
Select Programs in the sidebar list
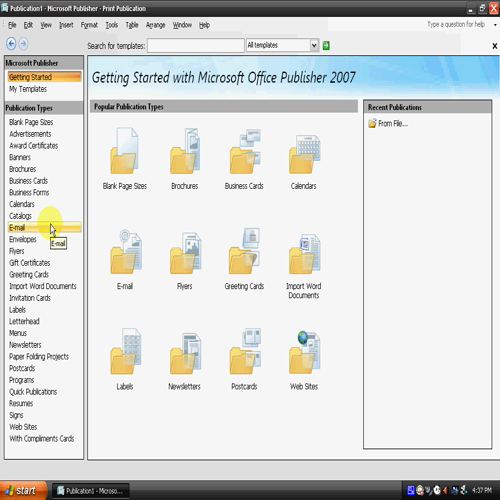(x=22, y=380)
